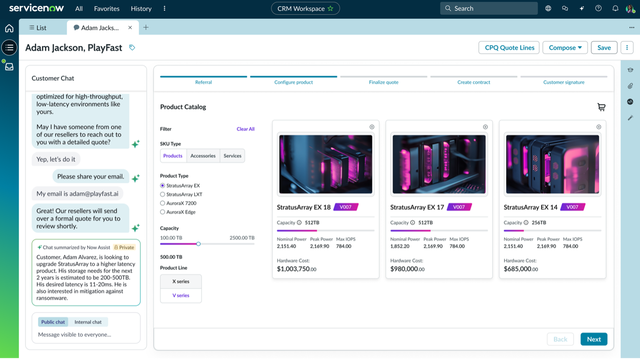Open the inbox icon in left sidebar

point(9,67)
